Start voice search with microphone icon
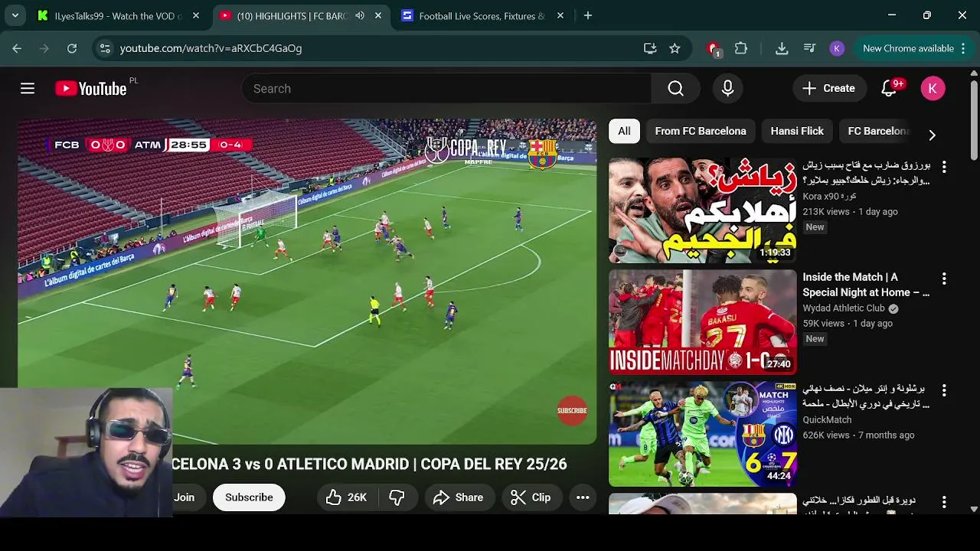 point(727,89)
